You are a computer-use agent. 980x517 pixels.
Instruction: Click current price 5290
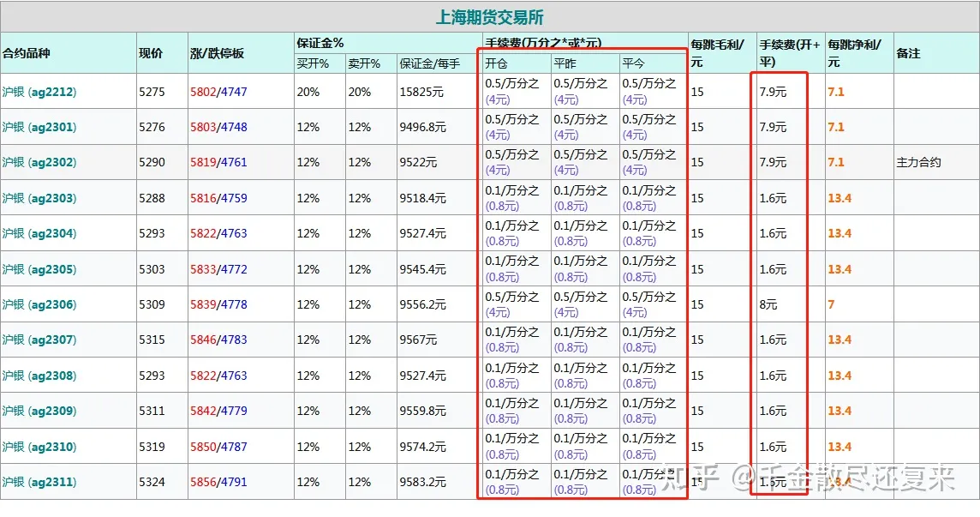(152, 162)
